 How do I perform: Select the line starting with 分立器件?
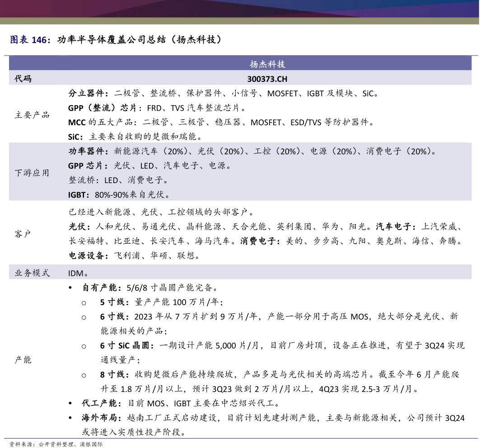coord(224,93)
